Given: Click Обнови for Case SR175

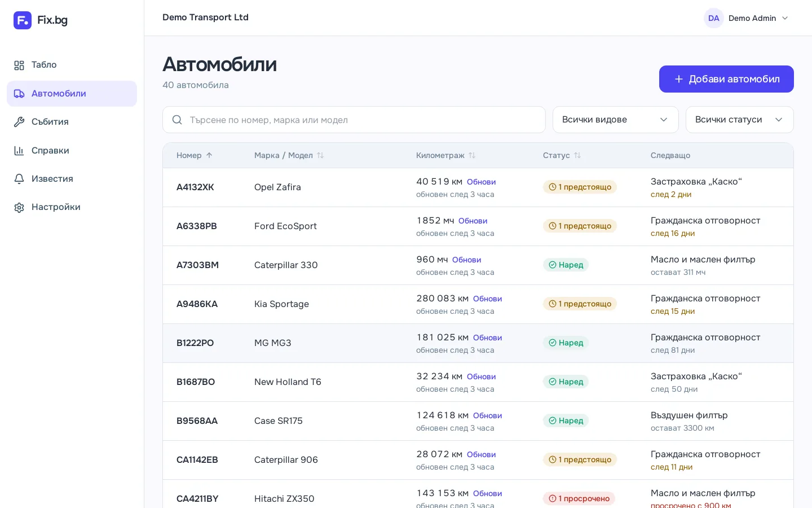Looking at the screenshot, I should pyautogui.click(x=488, y=415).
